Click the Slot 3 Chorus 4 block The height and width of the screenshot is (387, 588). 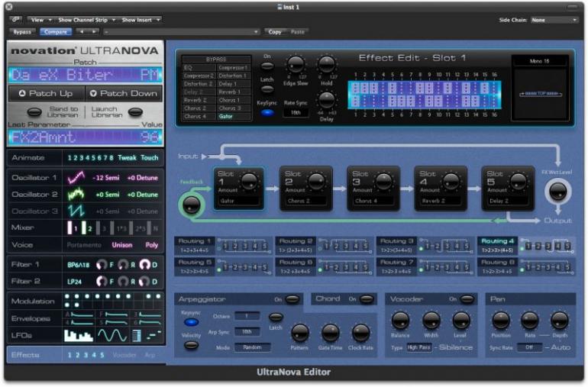[373, 189]
